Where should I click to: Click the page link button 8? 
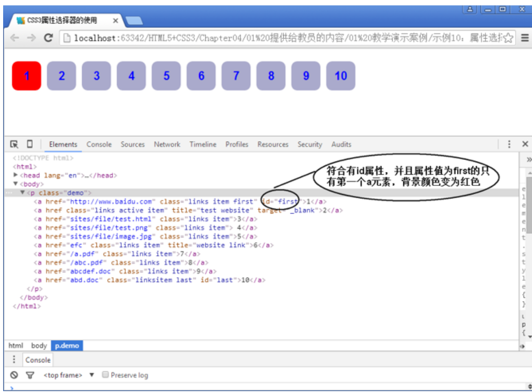(271, 76)
